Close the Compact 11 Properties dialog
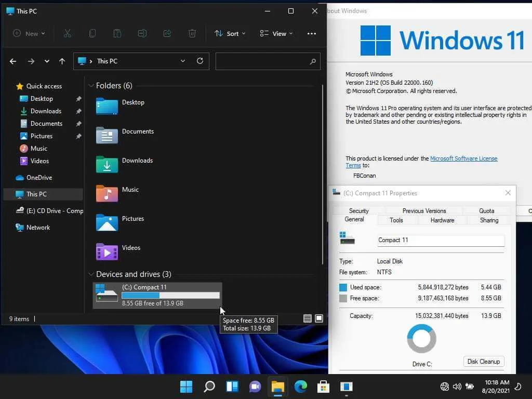The height and width of the screenshot is (399, 532). (508, 193)
